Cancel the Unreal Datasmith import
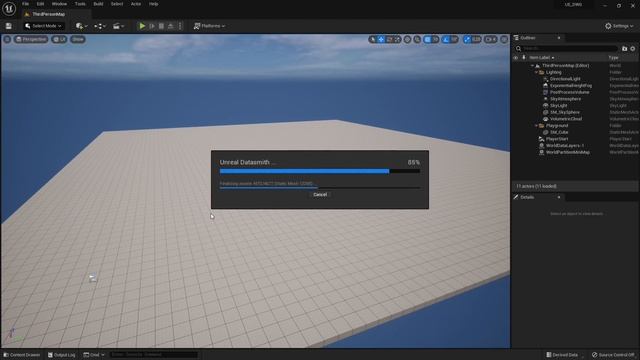Viewport: 640px width, 360px height. 320,195
